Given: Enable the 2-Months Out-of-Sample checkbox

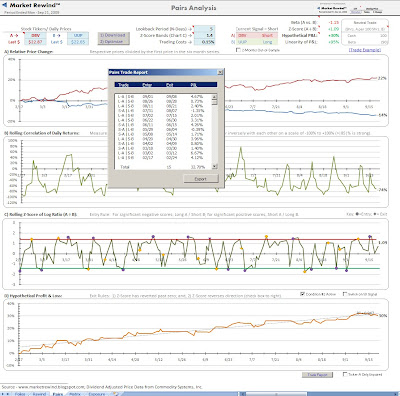Looking at the screenshot, I should [238, 50].
